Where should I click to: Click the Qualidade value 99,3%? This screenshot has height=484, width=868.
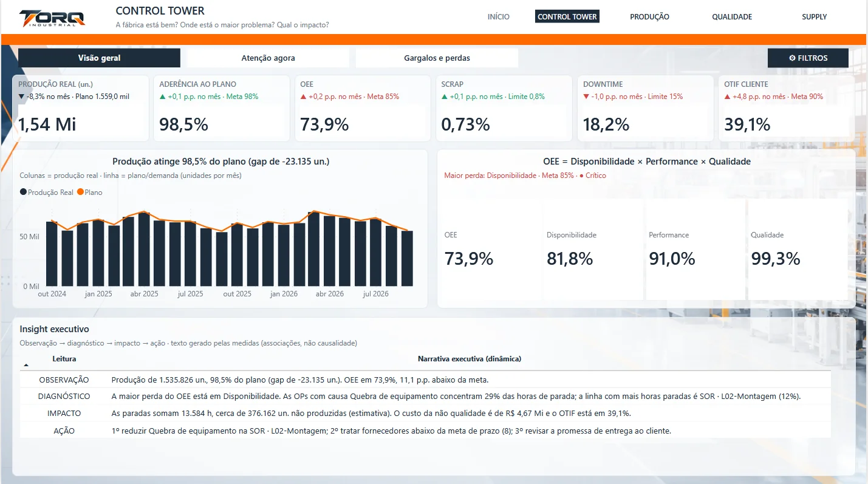pyautogui.click(x=776, y=259)
